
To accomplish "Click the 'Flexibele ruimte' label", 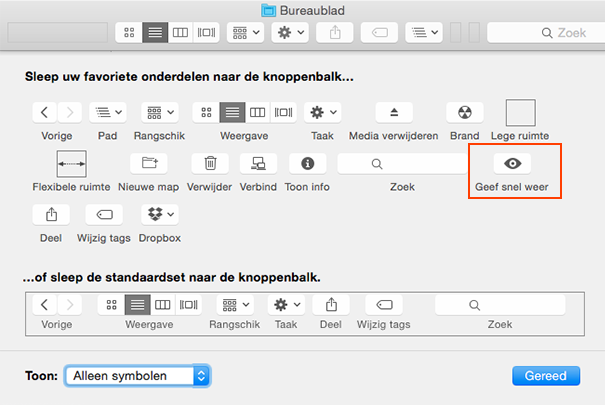I will (71, 187).
